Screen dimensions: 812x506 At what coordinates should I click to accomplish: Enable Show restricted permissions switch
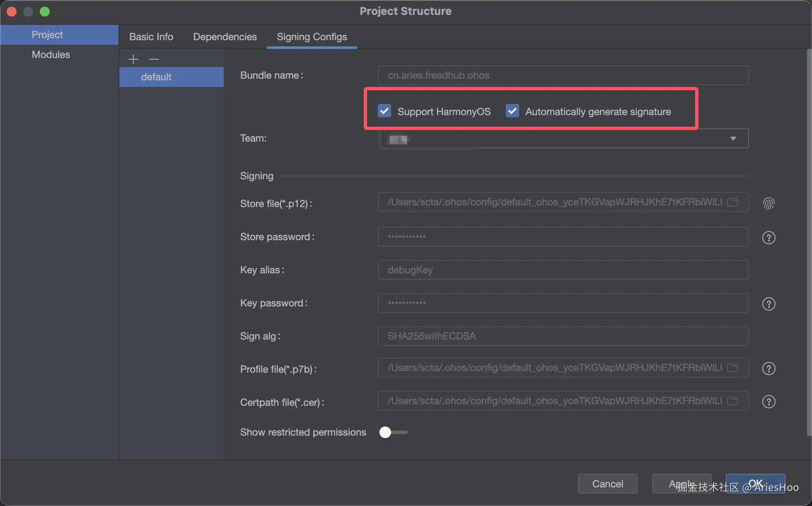393,432
